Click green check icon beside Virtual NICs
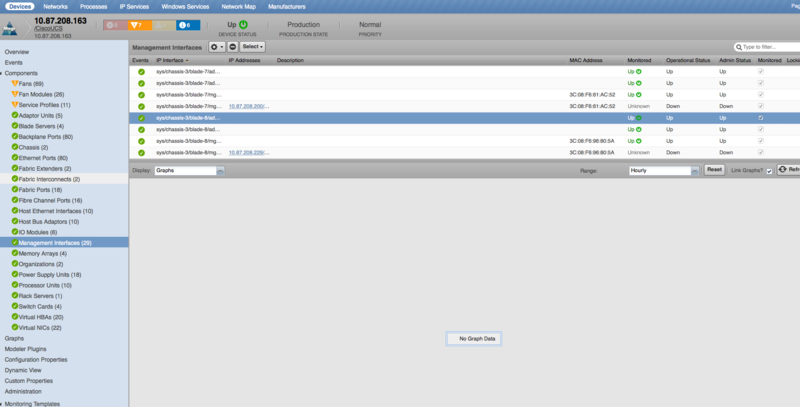The width and height of the screenshot is (800, 407). (x=15, y=327)
